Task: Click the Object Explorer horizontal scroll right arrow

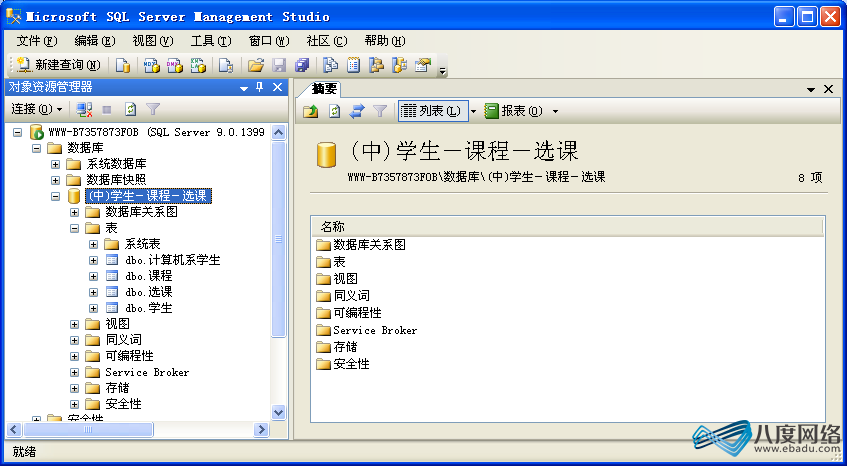Action: pyautogui.click(x=261, y=430)
